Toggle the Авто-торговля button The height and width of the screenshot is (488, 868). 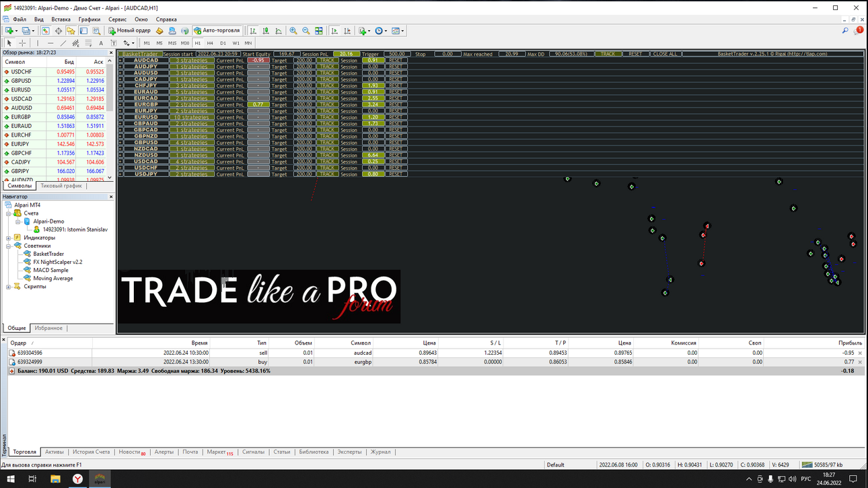point(217,30)
